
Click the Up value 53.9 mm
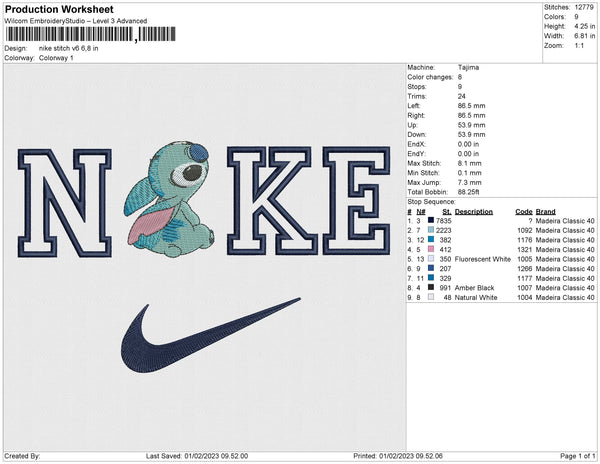(471, 125)
